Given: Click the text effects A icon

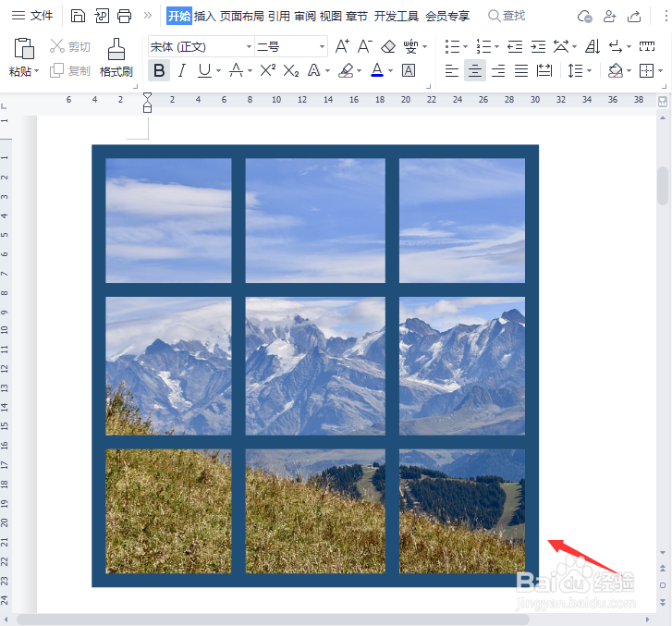Looking at the screenshot, I should (314, 70).
